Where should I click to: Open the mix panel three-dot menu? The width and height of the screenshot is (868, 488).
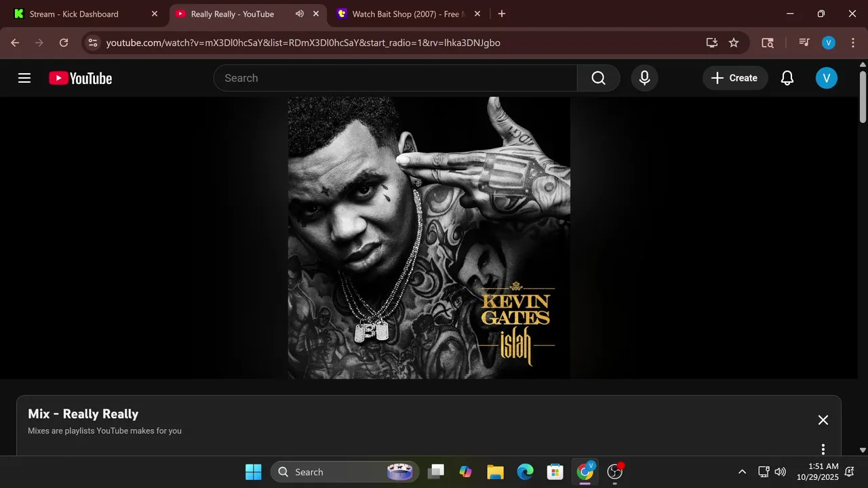click(x=823, y=449)
